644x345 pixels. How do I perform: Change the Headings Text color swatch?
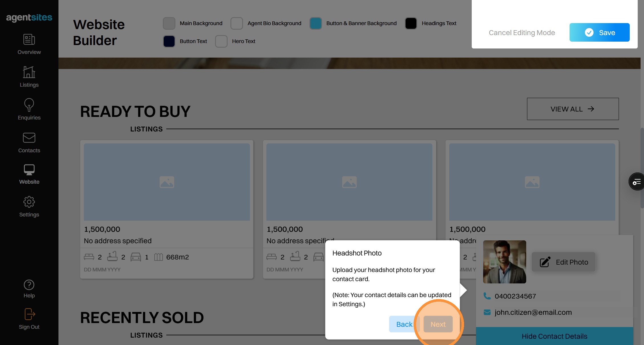click(411, 23)
